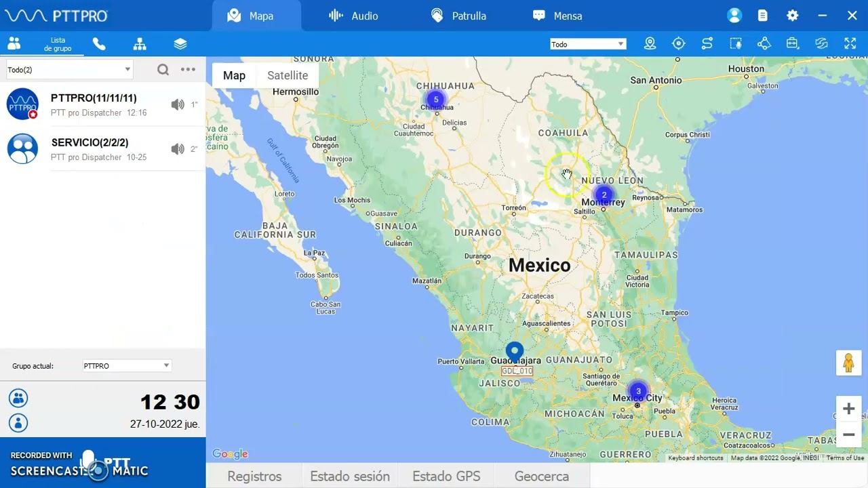Image resolution: width=868 pixels, height=488 pixels.
Task: Click the crosshair locate target icon
Action: (x=679, y=44)
